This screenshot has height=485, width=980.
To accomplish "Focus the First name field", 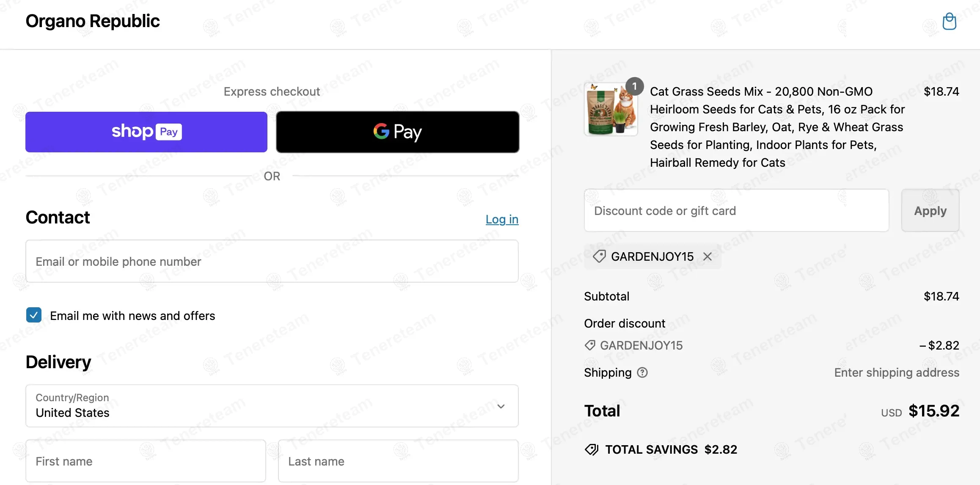I will click(146, 461).
